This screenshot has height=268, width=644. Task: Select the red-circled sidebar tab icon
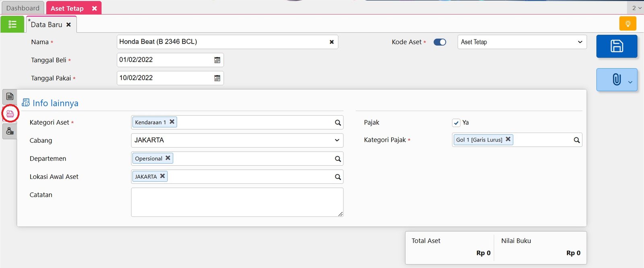[x=10, y=114]
